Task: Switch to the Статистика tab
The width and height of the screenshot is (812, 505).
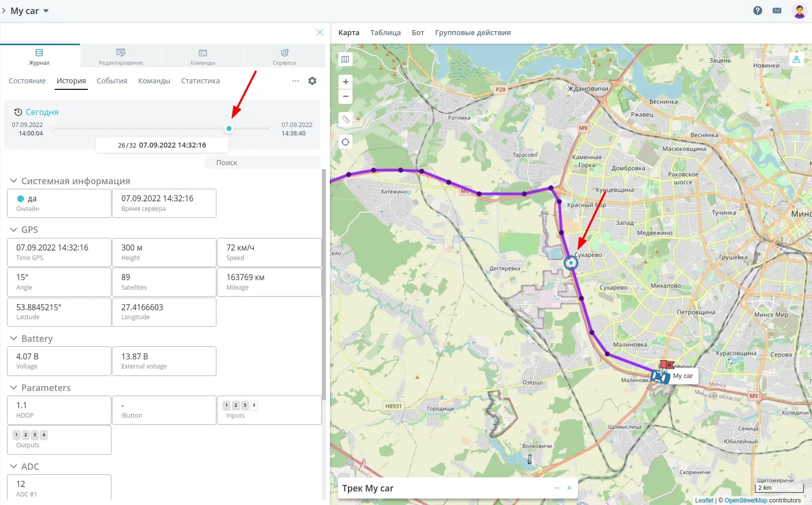Action: (200, 81)
